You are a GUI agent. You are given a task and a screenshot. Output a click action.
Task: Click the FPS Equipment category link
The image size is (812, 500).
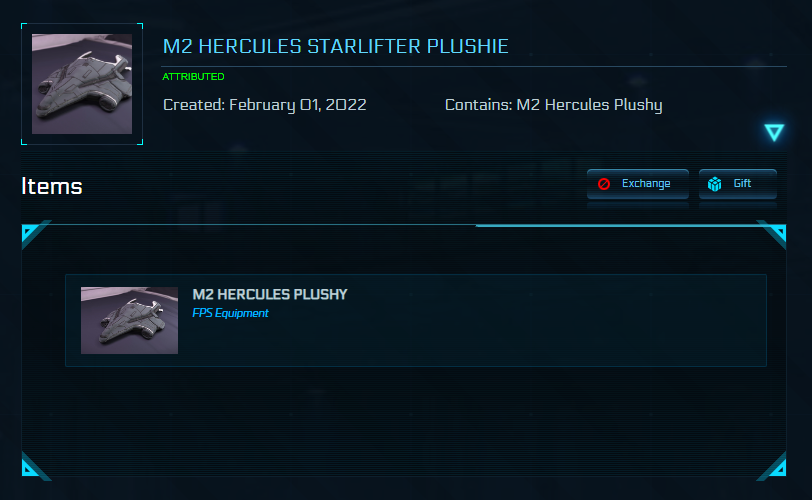click(x=230, y=313)
